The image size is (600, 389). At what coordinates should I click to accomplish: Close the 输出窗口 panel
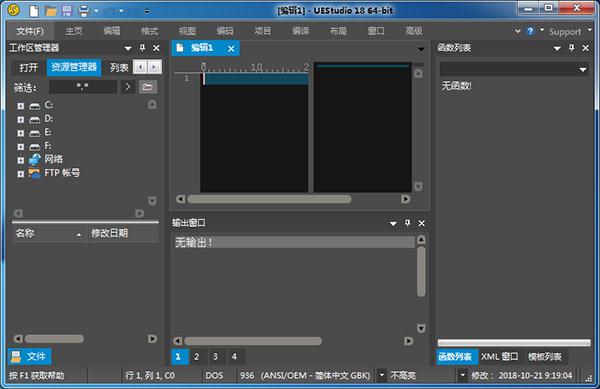422,223
